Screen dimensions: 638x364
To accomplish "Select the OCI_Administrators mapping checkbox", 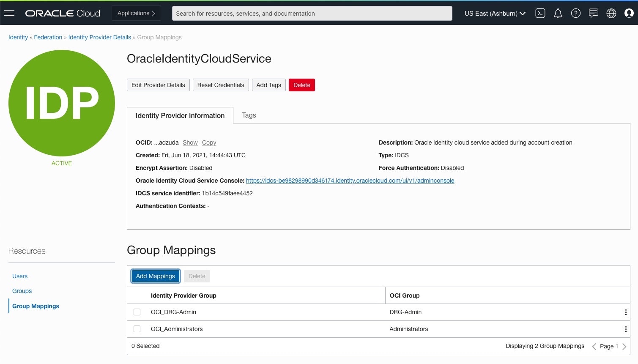I will 137,329.
